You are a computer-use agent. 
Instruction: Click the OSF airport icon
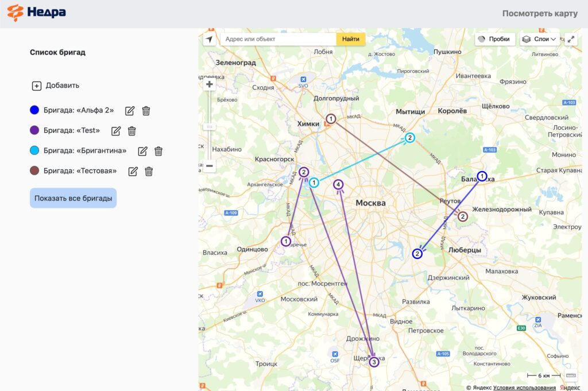(x=335, y=354)
